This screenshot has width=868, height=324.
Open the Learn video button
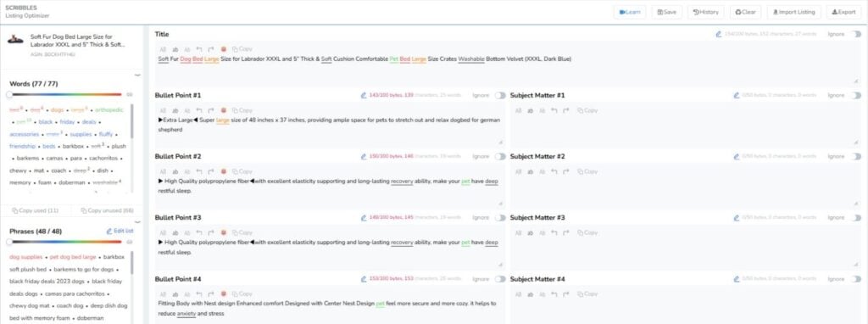point(630,12)
